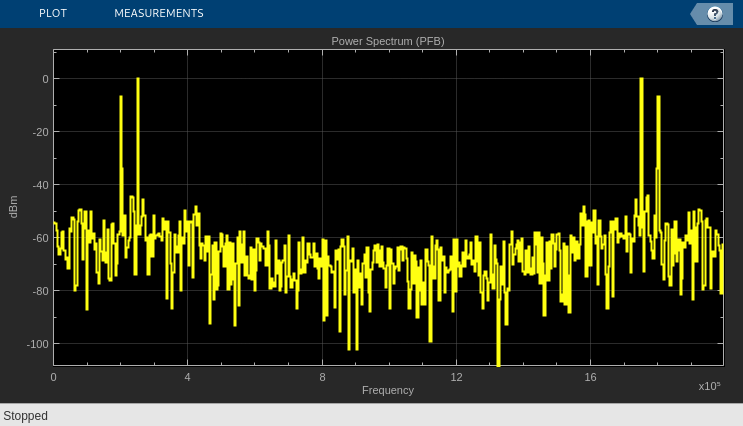Click the dBm axis label
The image size is (743, 426).
(13, 207)
